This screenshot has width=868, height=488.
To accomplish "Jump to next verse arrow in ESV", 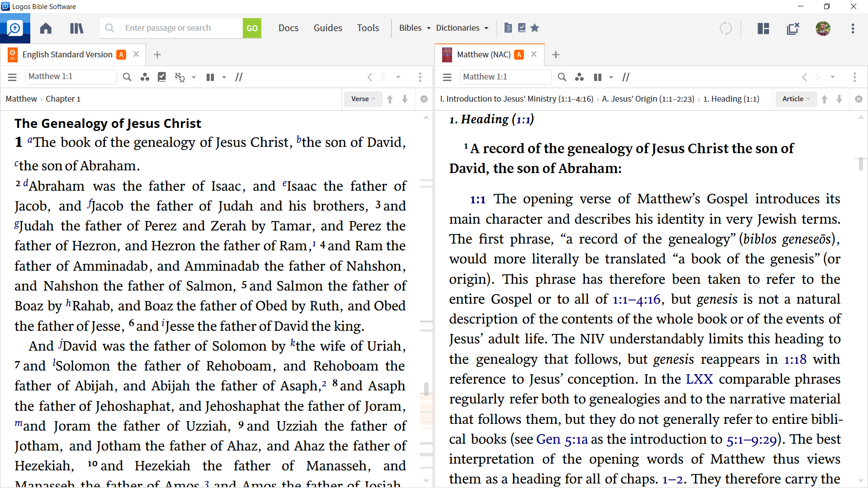I will pyautogui.click(x=405, y=99).
